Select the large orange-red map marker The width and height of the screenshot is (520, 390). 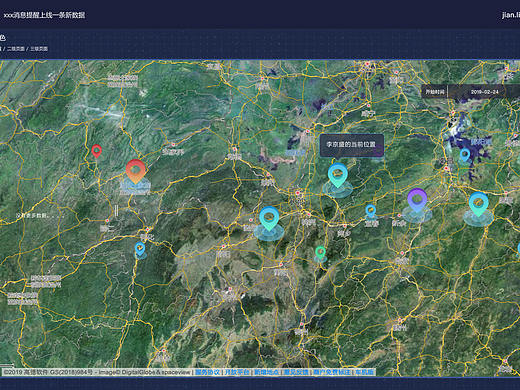click(x=136, y=172)
